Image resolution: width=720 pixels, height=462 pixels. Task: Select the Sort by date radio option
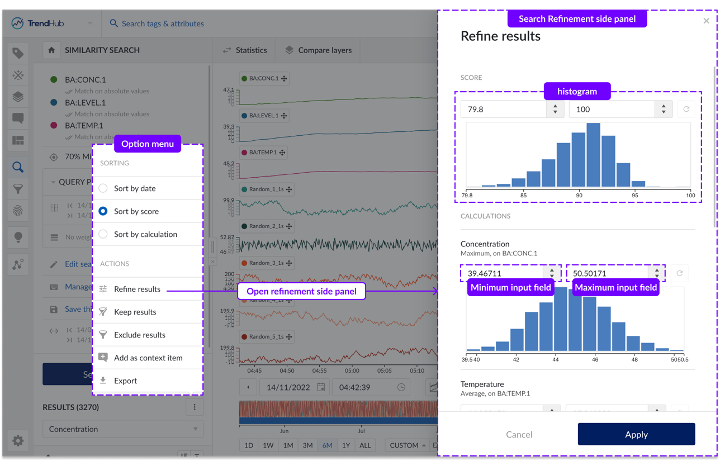(x=103, y=188)
